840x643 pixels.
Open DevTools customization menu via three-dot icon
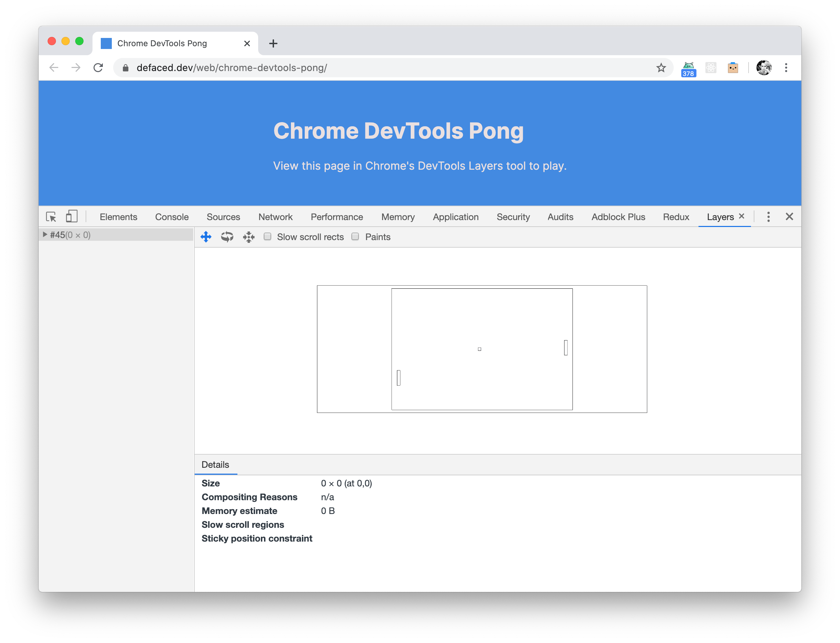[769, 216]
